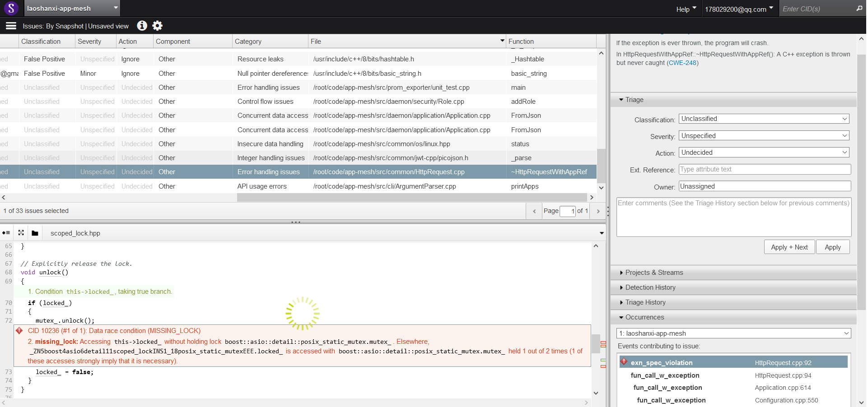Viewport: 868px width, 407px height.
Task: Click the event list icon in the code viewer
Action: [x=6, y=233]
